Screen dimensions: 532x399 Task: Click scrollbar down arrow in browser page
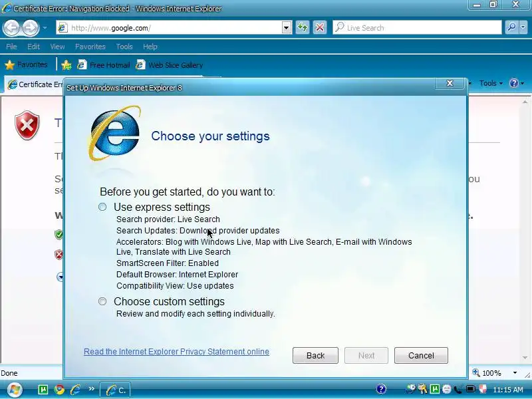coord(525,357)
